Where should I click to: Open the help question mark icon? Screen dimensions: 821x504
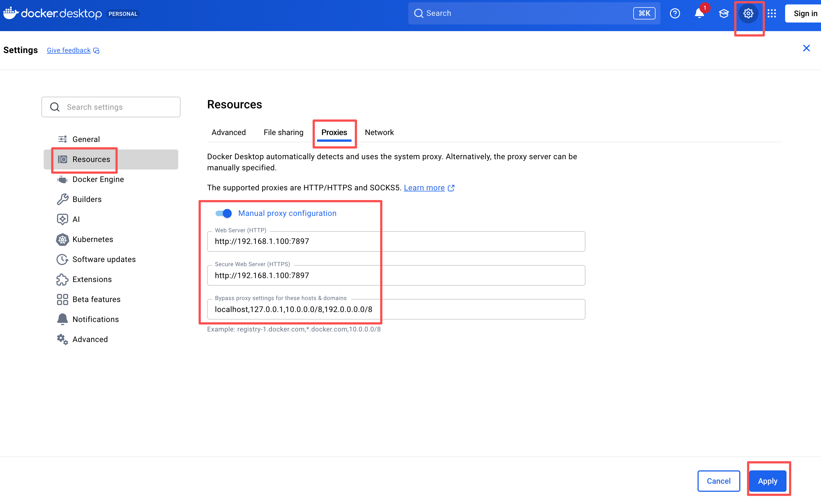[674, 13]
